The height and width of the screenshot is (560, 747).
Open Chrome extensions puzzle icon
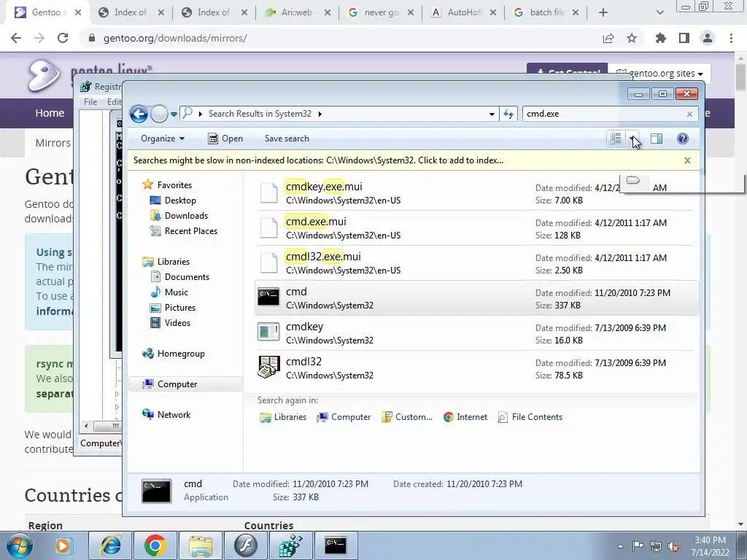coord(660,38)
